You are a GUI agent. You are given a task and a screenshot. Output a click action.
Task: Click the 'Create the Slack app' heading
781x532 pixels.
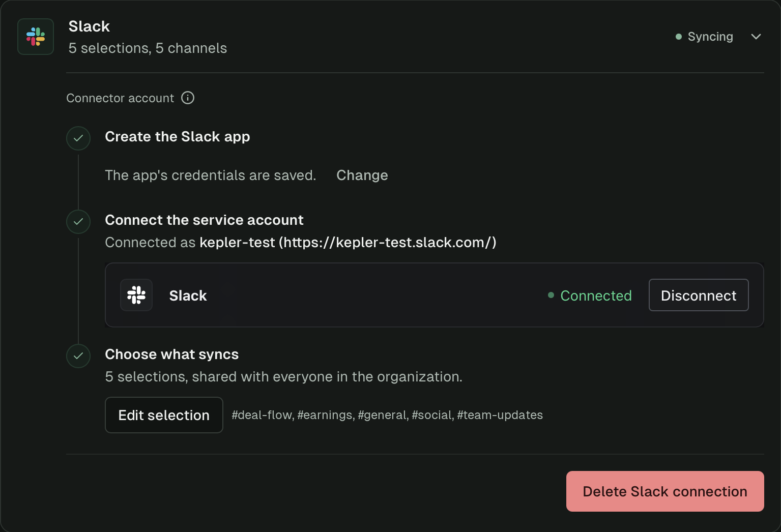(x=178, y=136)
